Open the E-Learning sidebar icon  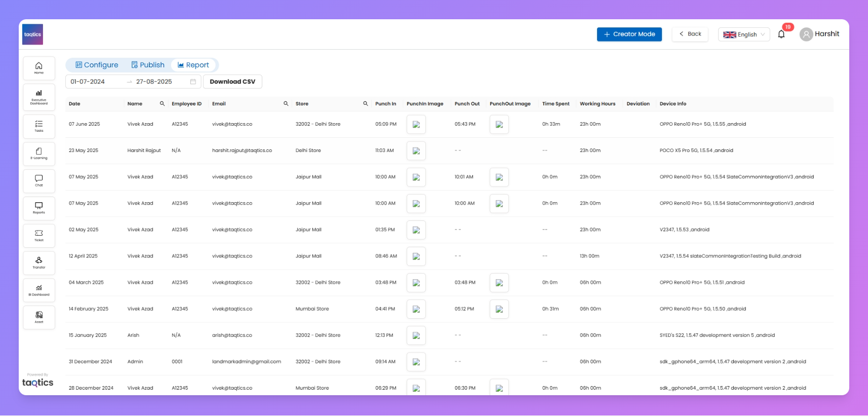point(38,154)
